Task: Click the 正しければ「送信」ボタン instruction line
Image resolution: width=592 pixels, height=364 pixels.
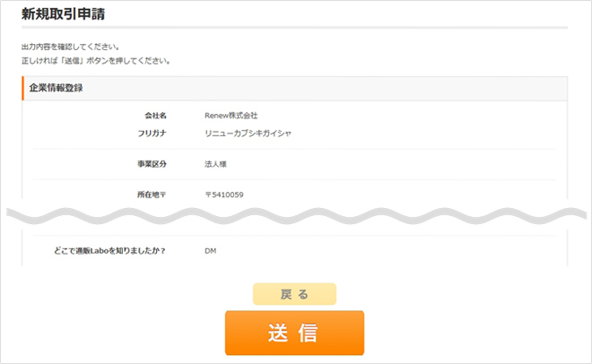Action: pyautogui.click(x=95, y=61)
